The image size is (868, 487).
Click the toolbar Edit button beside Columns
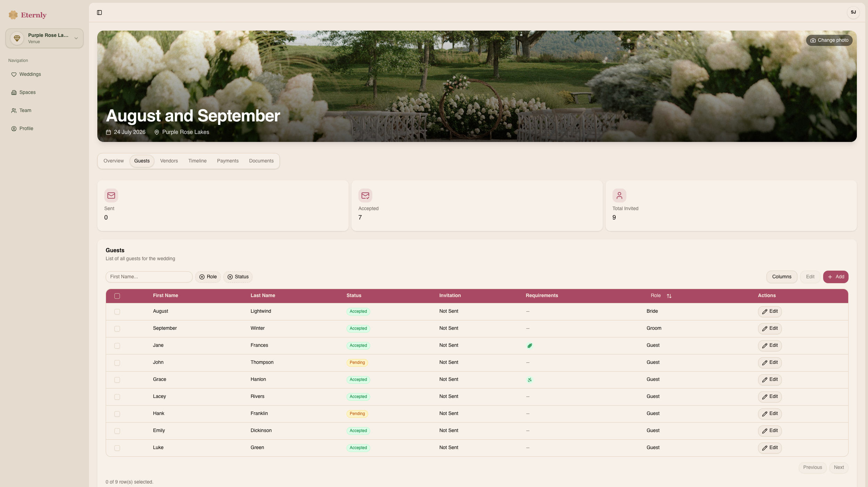(810, 277)
